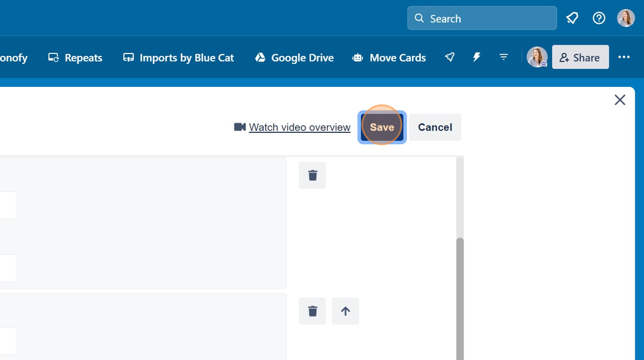Open board filters with the filter icon
Viewport: 644px width, 360px height.
click(x=504, y=57)
